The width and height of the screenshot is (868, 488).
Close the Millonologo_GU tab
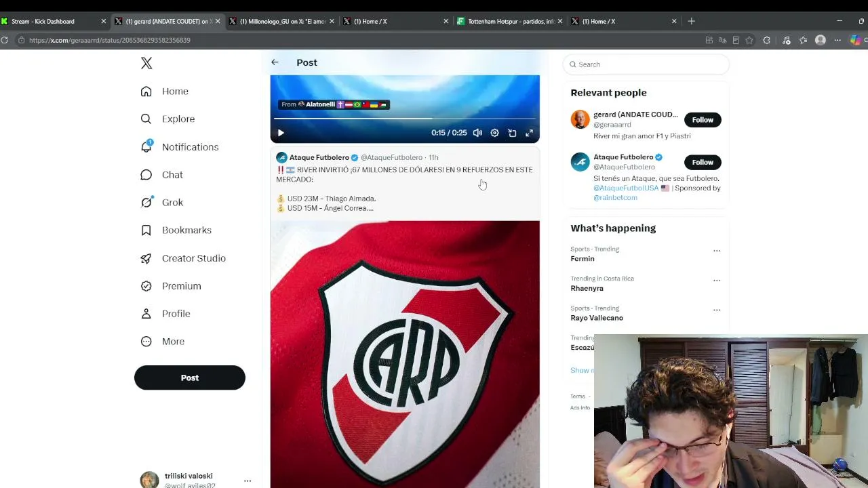[x=332, y=22]
